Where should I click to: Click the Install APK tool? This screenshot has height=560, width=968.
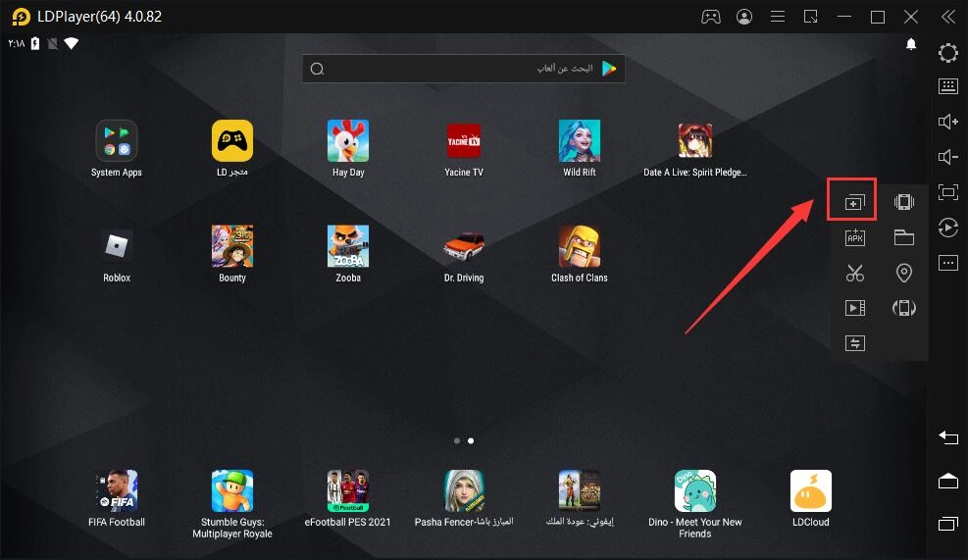(855, 237)
